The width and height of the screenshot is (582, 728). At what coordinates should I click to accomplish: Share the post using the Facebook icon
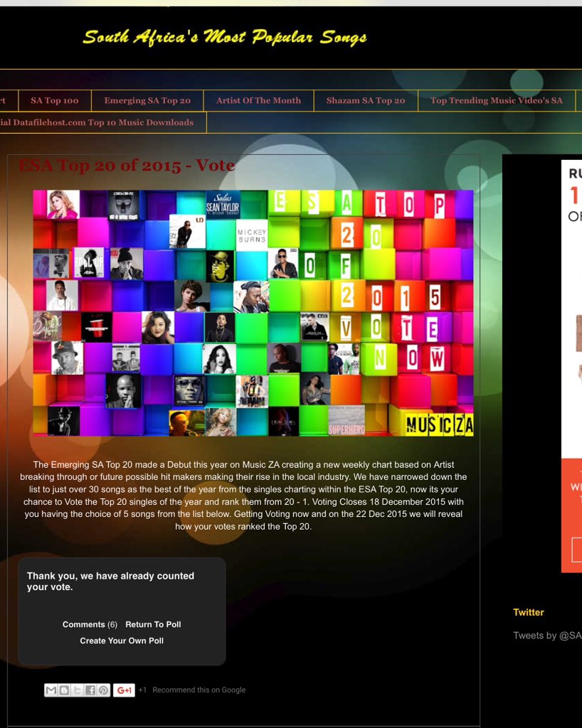(90, 690)
